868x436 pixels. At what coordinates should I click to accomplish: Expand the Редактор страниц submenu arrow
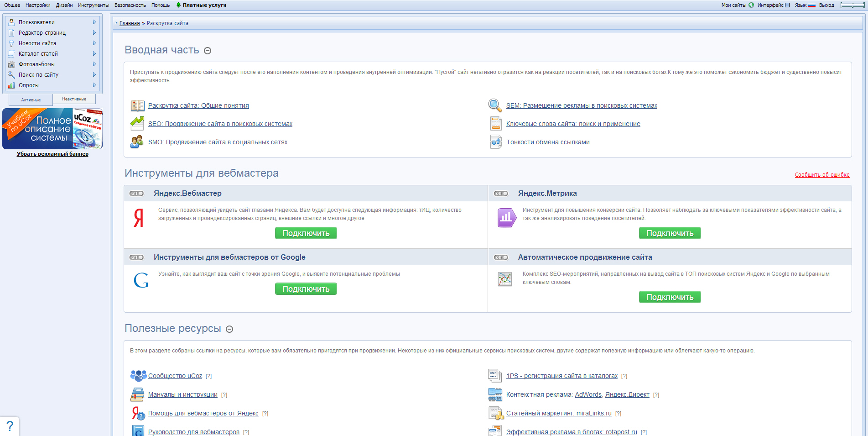pyautogui.click(x=94, y=32)
